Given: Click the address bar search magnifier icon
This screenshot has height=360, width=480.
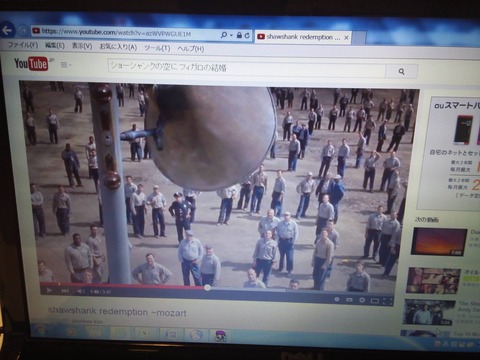Looking at the screenshot, I should click(x=224, y=35).
